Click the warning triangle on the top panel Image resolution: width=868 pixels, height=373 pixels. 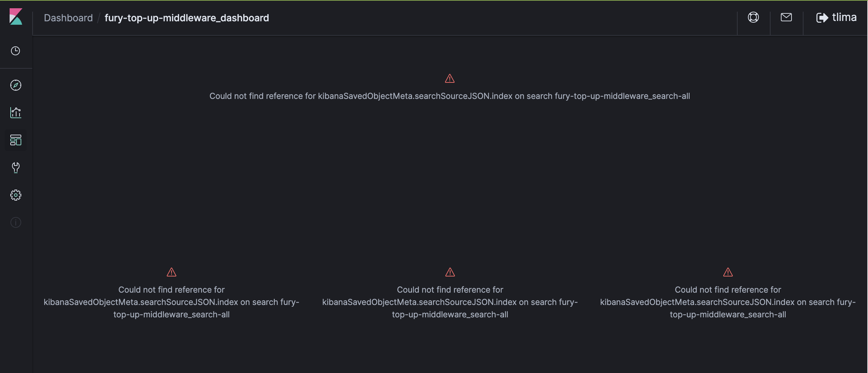[449, 78]
